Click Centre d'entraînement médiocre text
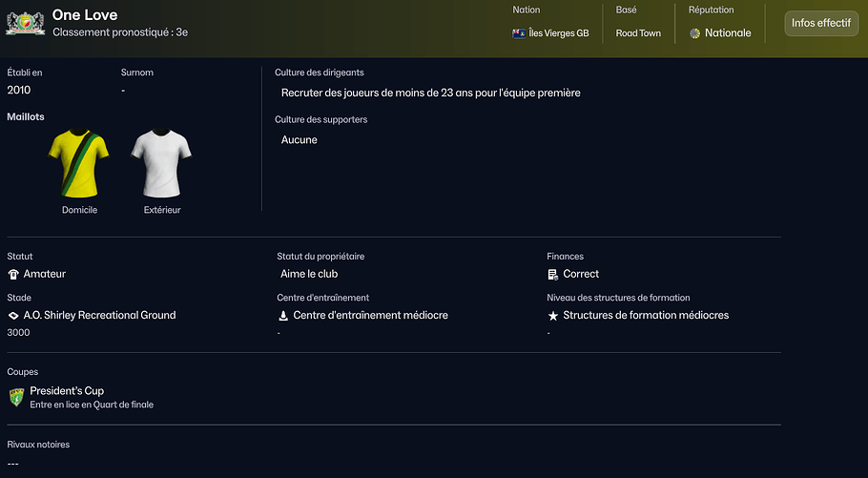 click(370, 316)
